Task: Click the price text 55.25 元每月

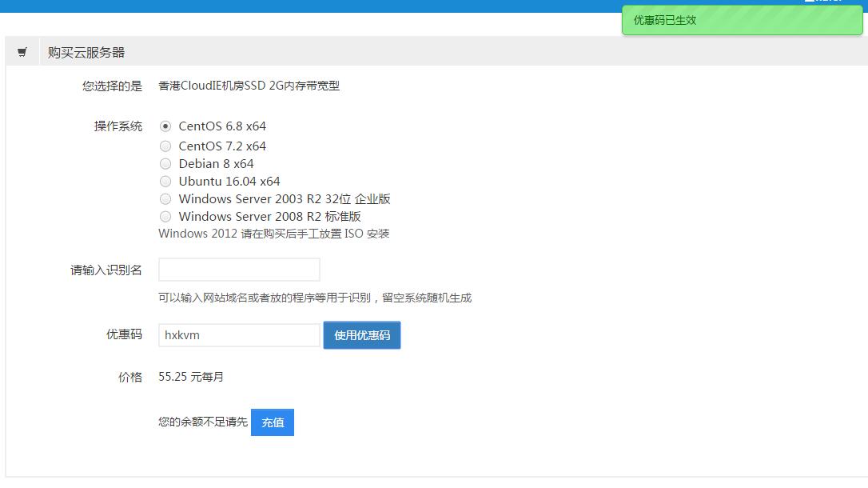Action: (191, 378)
